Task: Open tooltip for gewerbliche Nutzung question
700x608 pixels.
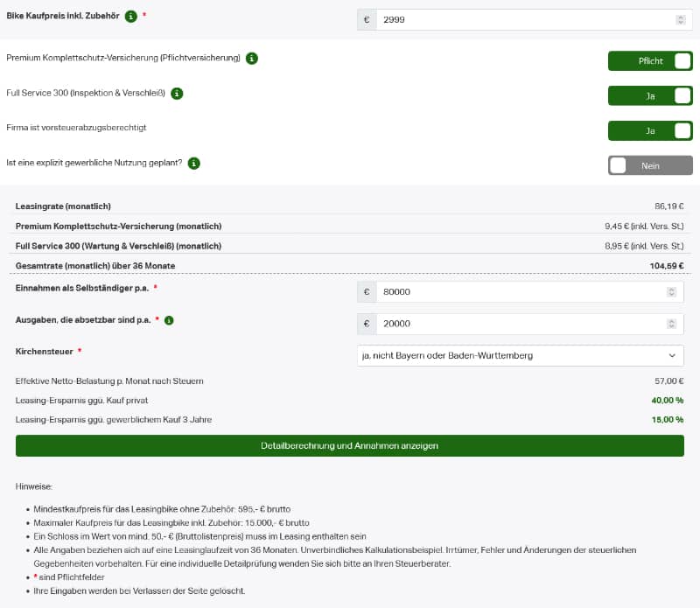Action: (193, 163)
